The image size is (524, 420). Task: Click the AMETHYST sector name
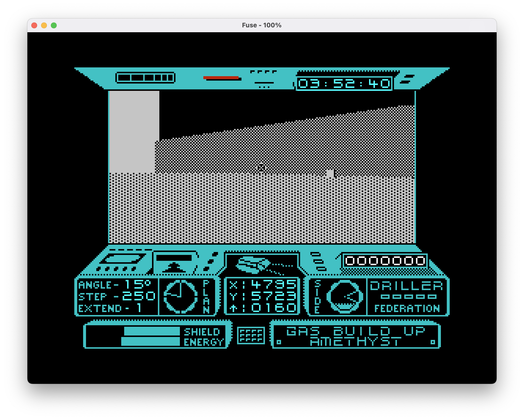tap(356, 341)
